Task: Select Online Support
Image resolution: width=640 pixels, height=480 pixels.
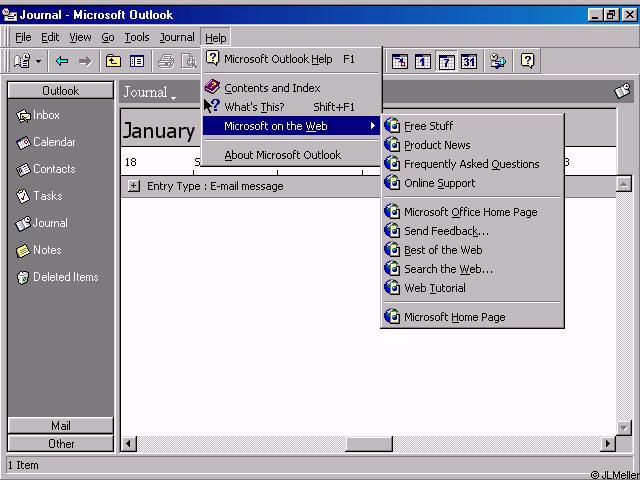Action: click(x=472, y=183)
